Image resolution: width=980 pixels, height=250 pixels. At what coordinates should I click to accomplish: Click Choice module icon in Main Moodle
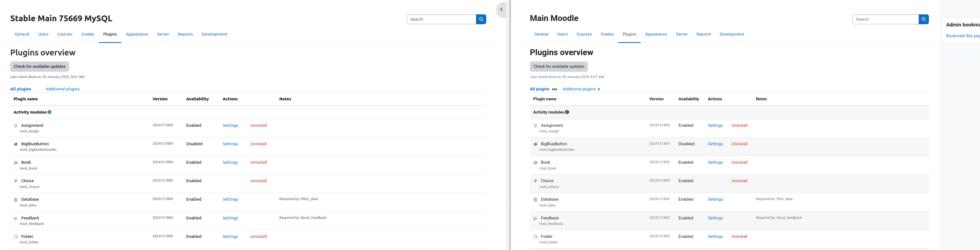pyautogui.click(x=535, y=181)
